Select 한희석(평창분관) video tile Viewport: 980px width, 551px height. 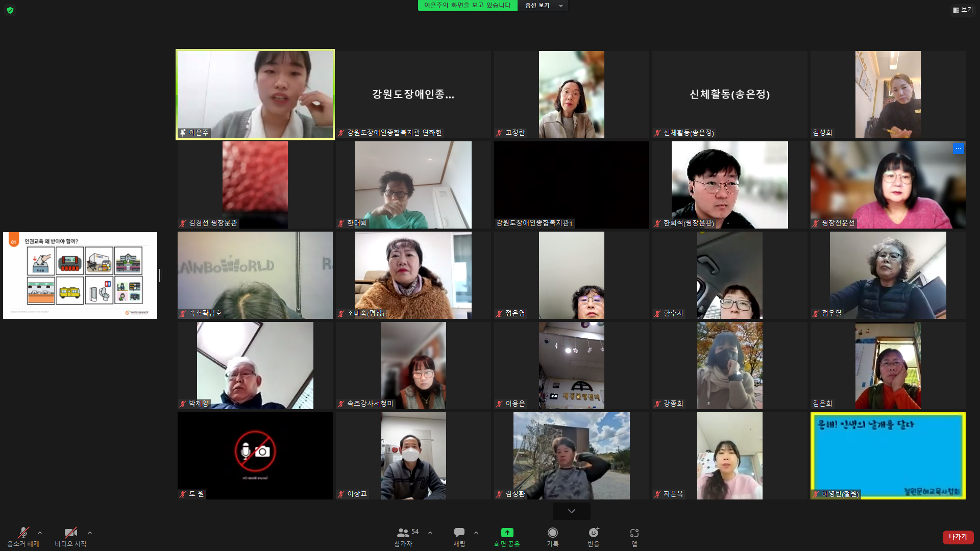730,185
